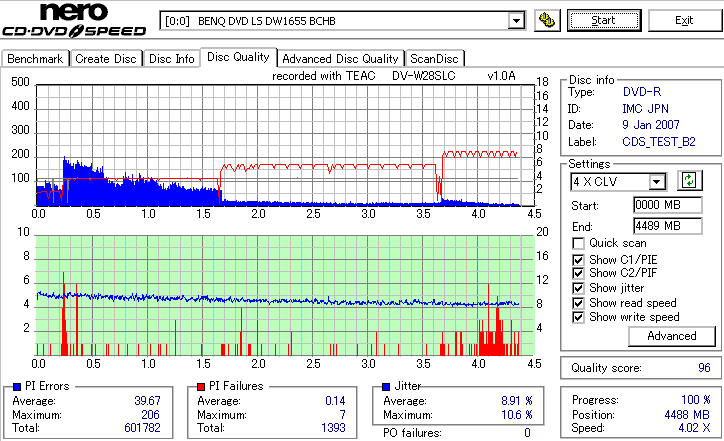Click the PI Failures green graph area

(285, 296)
